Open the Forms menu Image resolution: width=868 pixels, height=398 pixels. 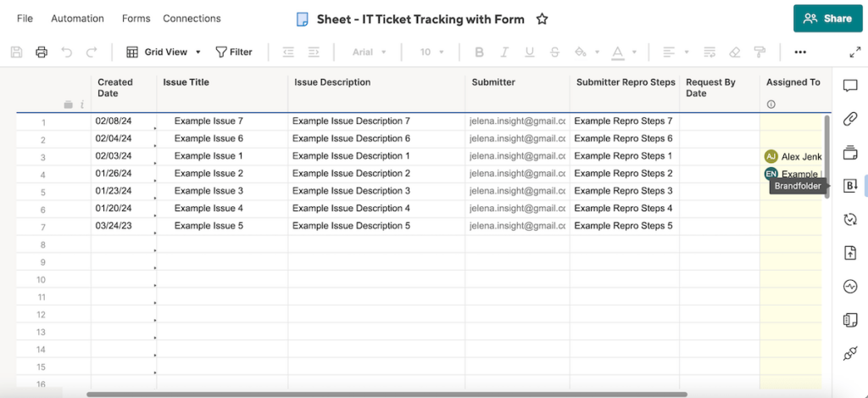[136, 19]
